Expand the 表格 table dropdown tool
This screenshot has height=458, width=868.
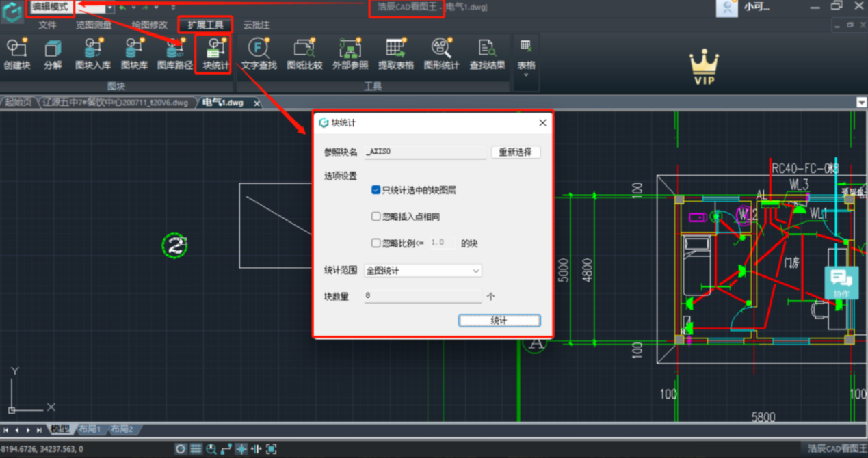(526, 57)
